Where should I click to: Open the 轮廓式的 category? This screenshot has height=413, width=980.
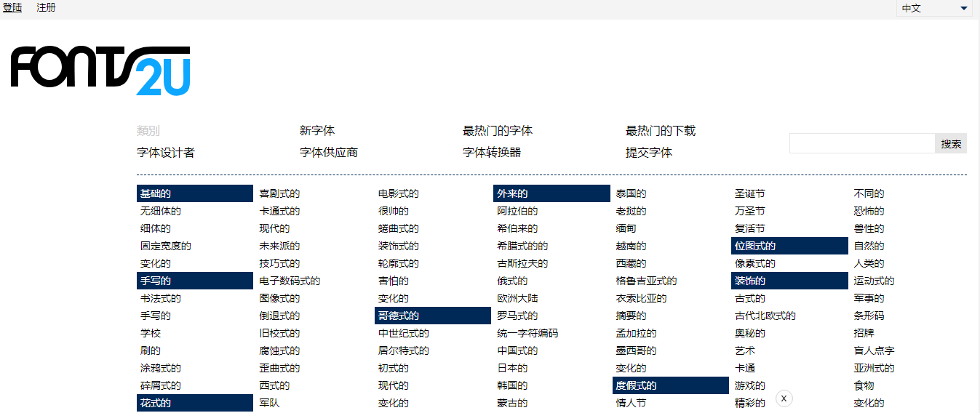399,263
